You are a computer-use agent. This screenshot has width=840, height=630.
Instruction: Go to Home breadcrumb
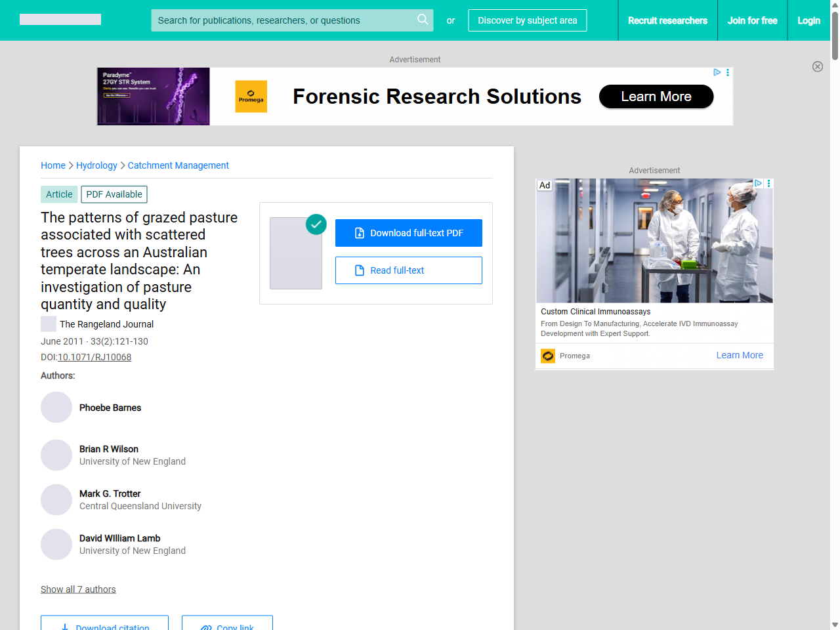coord(53,165)
